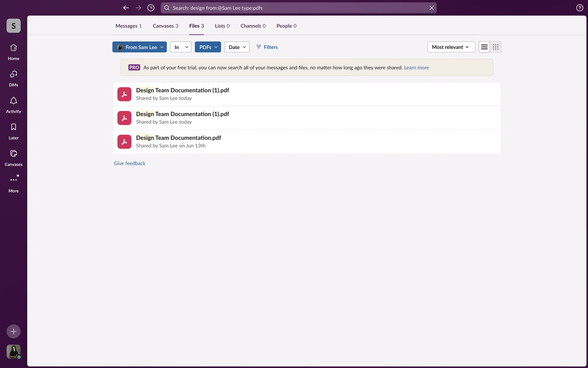Switch to grid view layout
Viewport: 588px width, 368px height.
496,47
